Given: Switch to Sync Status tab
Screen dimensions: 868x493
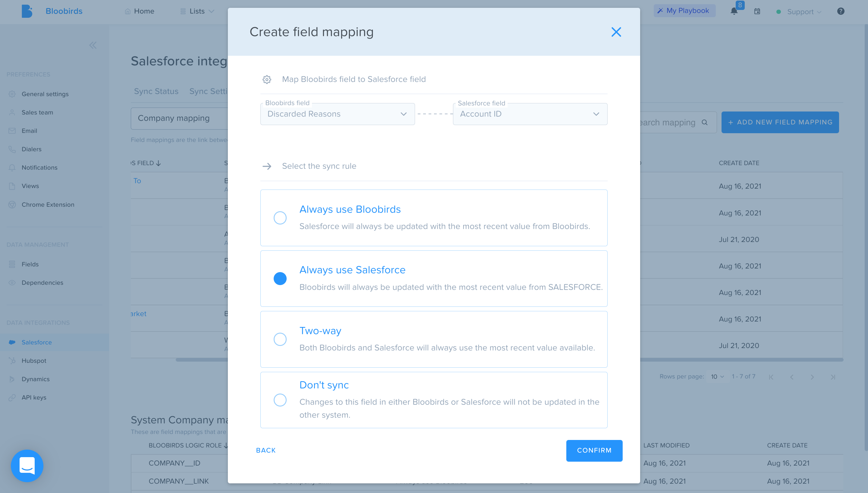Looking at the screenshot, I should pos(156,91).
